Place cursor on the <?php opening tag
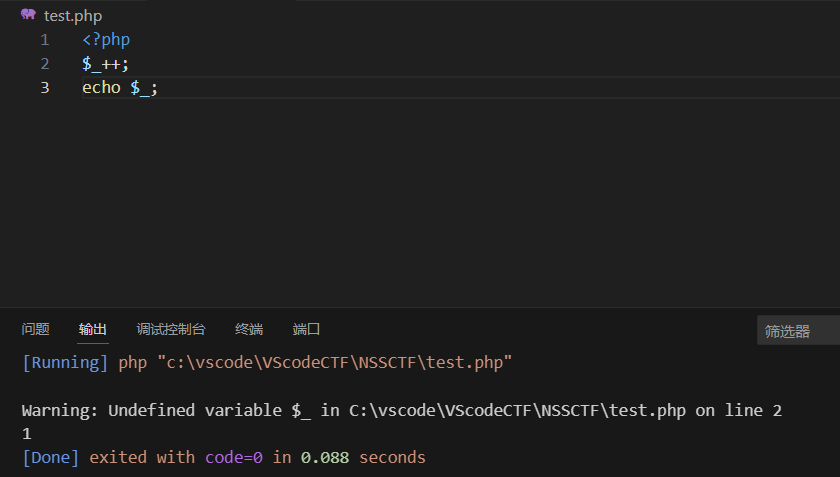 pyautogui.click(x=106, y=40)
